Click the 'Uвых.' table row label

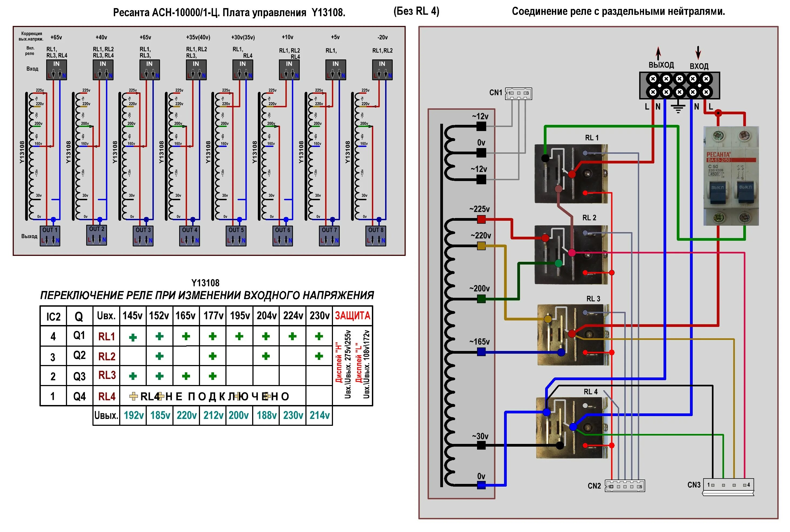point(106,415)
